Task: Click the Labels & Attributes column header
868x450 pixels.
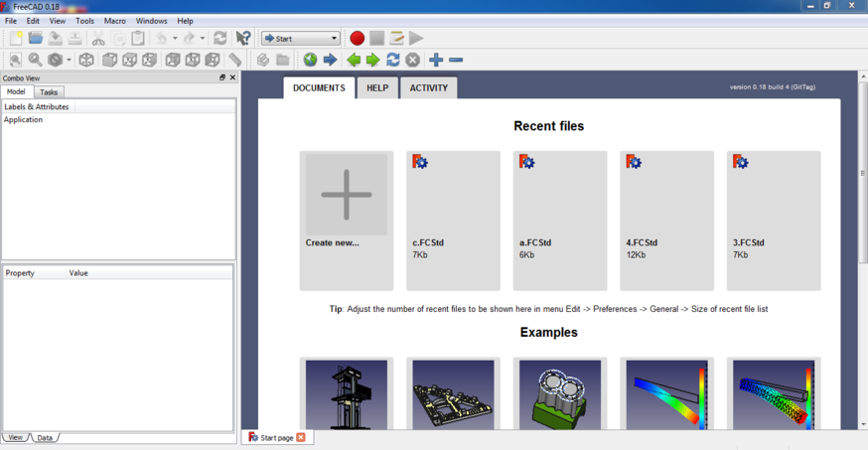Action: click(x=38, y=107)
